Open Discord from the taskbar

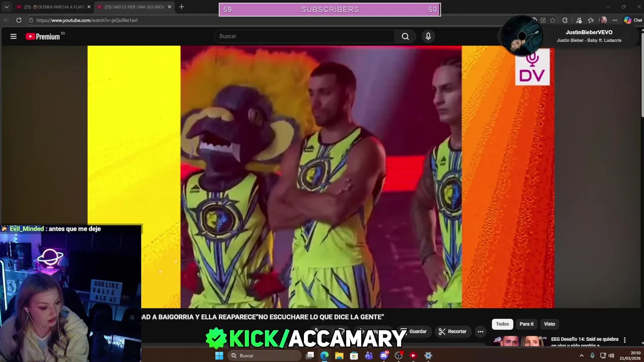point(384,355)
